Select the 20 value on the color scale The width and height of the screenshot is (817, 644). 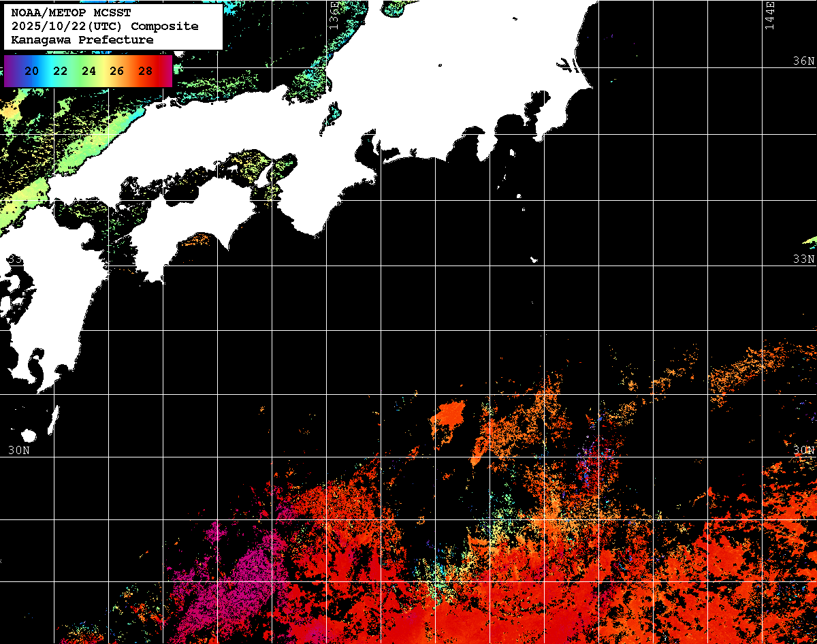pos(31,71)
